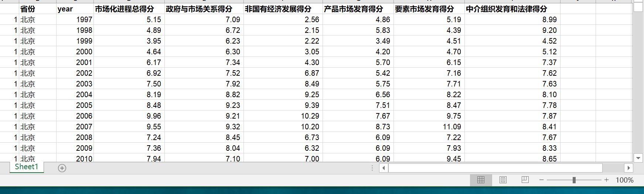
Task: Switch to Page Break Preview icon
Action: [525, 180]
